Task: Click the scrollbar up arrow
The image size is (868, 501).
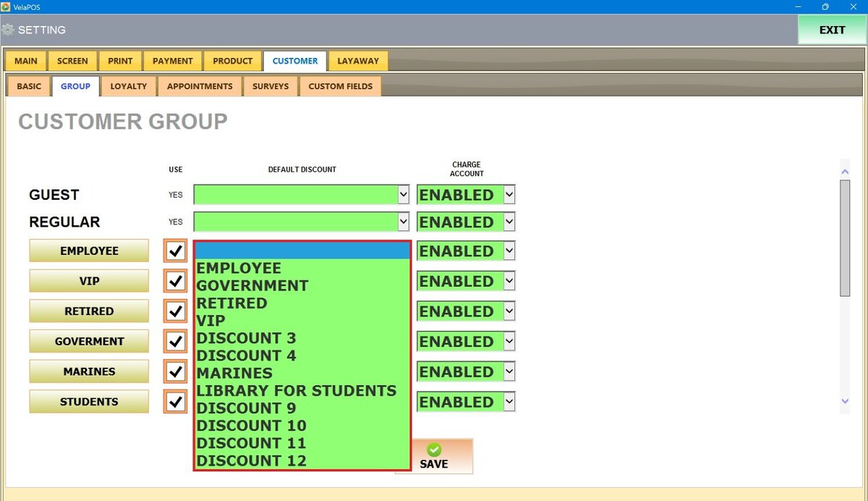Action: click(x=844, y=172)
